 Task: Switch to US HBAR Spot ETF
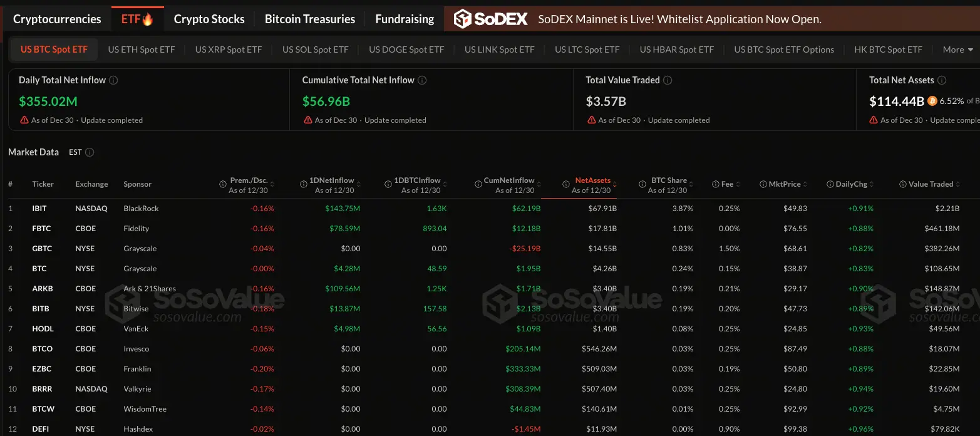[677, 49]
